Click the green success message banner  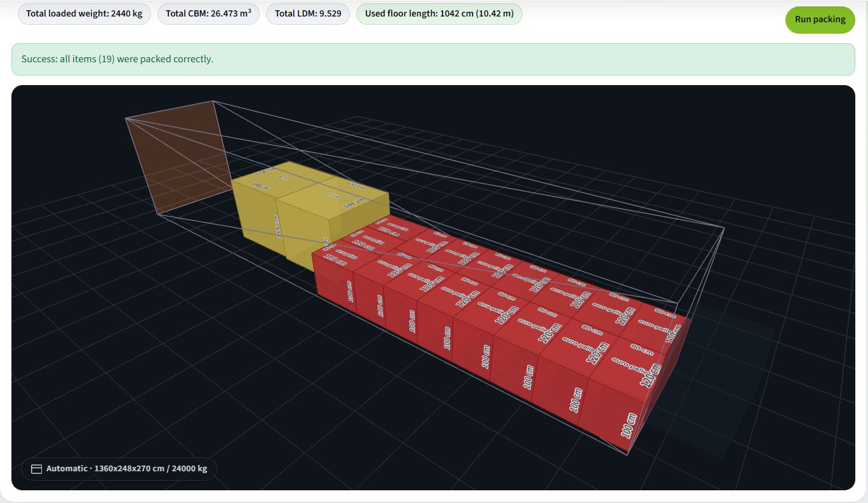tap(433, 59)
